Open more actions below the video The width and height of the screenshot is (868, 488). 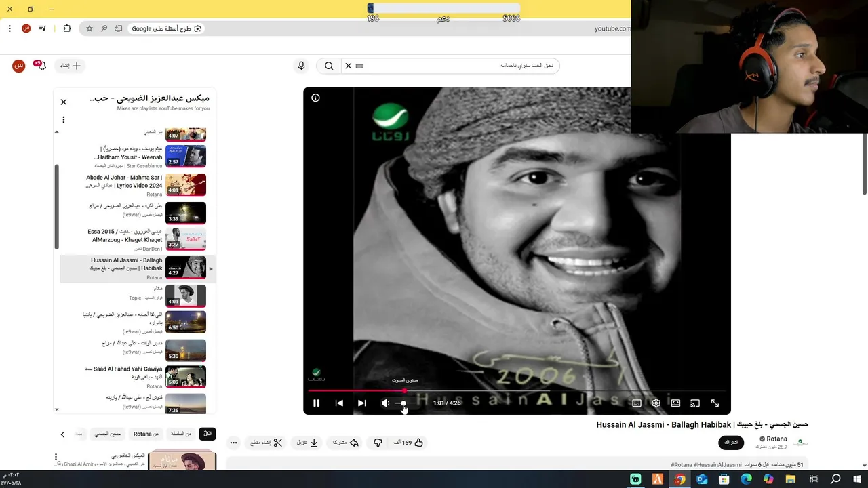tap(233, 443)
